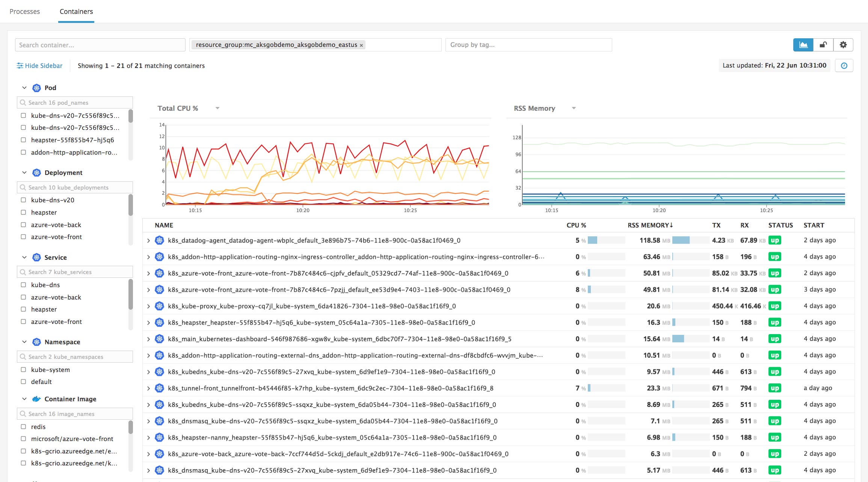Screen dimensions: 868x482
Task: Open the Total CPU % metric dropdown
Action: [x=217, y=108]
